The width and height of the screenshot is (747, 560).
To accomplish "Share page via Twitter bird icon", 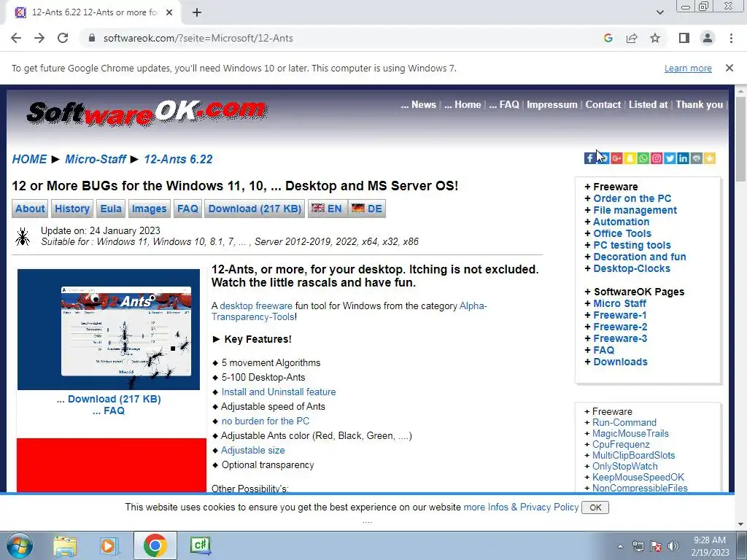I will pyautogui.click(x=670, y=158).
